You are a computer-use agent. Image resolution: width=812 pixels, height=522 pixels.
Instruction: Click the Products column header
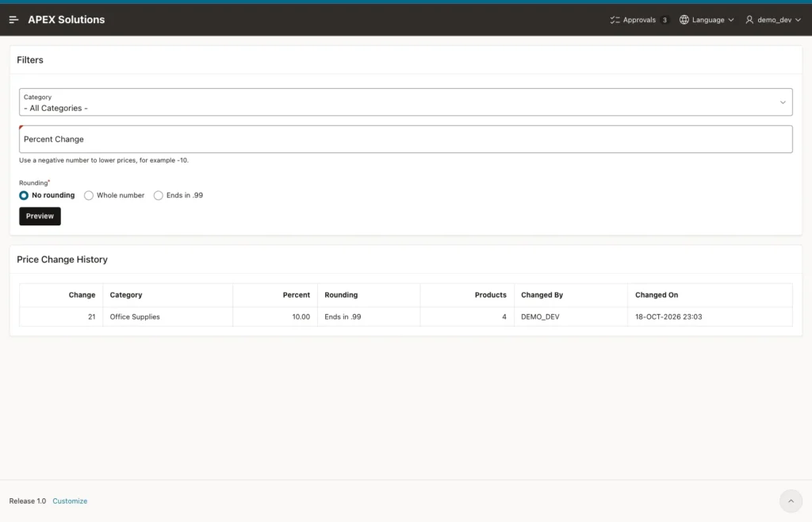click(490, 294)
